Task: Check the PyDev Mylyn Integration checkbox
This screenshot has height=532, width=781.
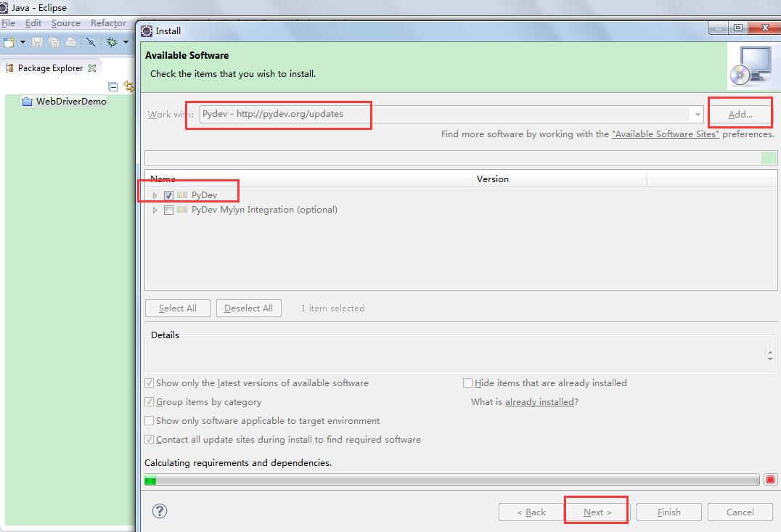Action: (x=168, y=210)
